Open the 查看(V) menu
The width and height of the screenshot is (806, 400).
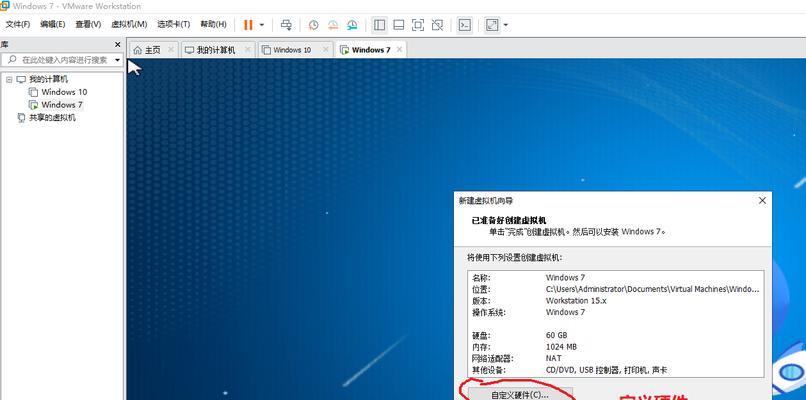[88, 24]
